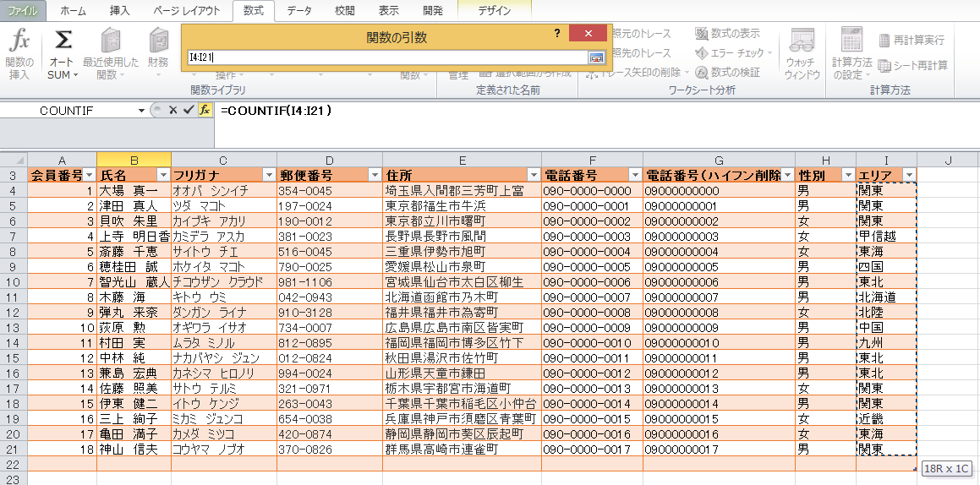
Task: Switch to the データ tab
Action: click(x=299, y=11)
